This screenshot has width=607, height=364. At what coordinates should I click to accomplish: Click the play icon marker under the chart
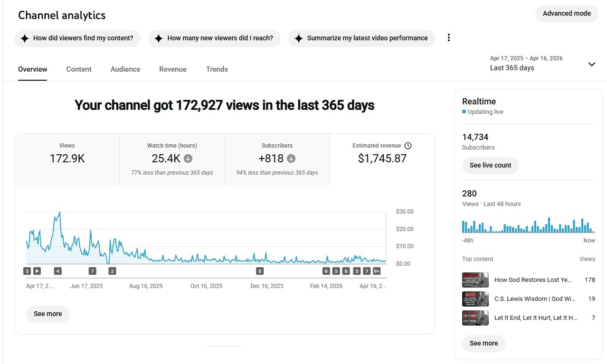coord(37,271)
